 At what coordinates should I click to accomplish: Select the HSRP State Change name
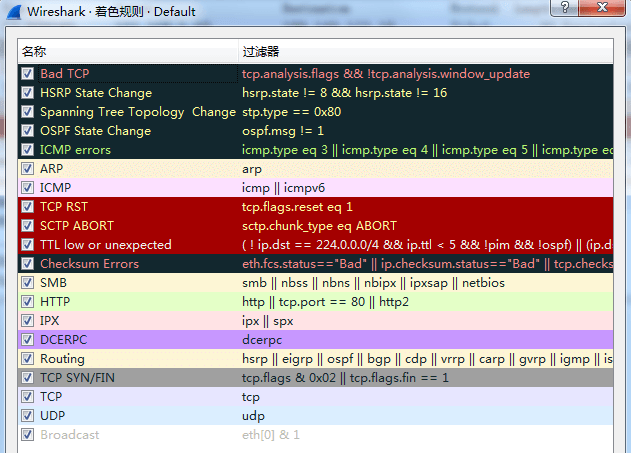[96, 93]
